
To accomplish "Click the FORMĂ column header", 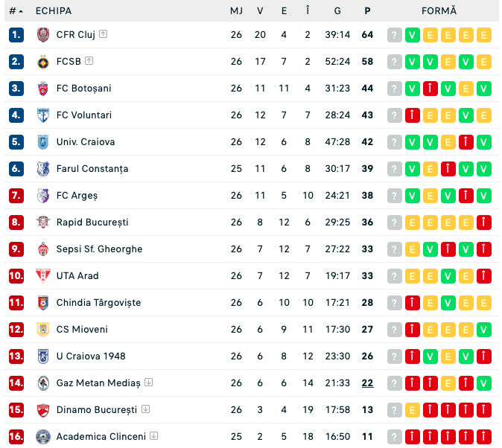I will (x=439, y=11).
